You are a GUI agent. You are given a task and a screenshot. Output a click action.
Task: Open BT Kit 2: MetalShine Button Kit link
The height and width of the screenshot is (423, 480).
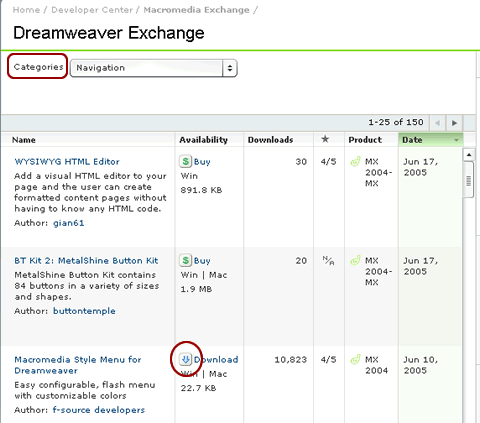point(86,260)
